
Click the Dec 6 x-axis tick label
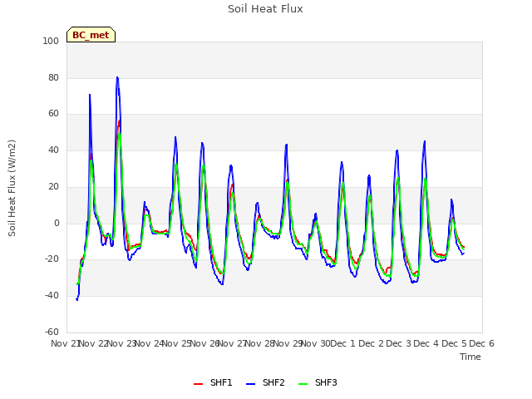(481, 343)
